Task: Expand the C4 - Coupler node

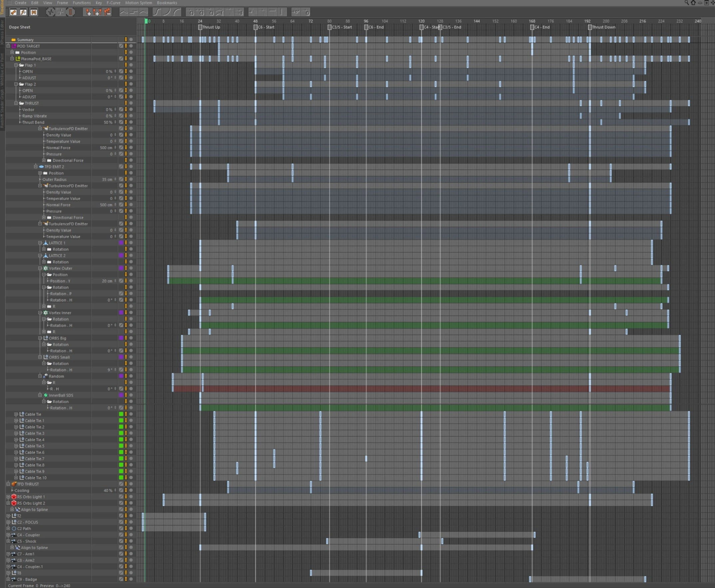Action: point(8,535)
